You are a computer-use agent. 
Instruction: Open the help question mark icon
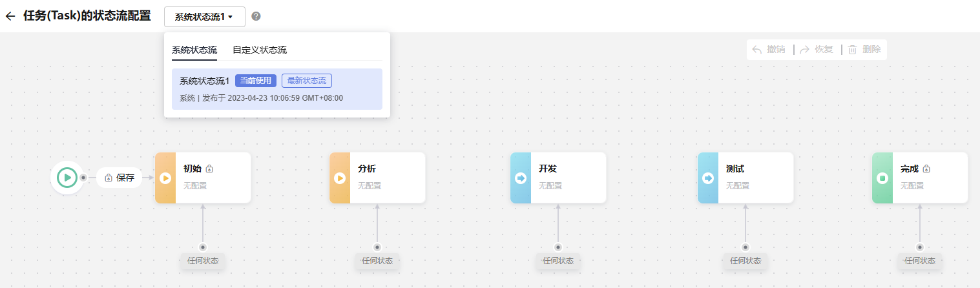[256, 16]
